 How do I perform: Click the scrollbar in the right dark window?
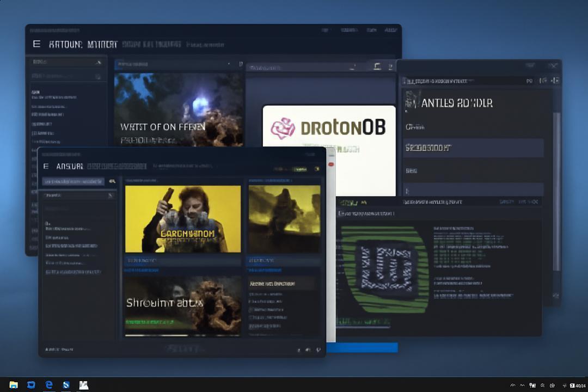(x=556, y=191)
